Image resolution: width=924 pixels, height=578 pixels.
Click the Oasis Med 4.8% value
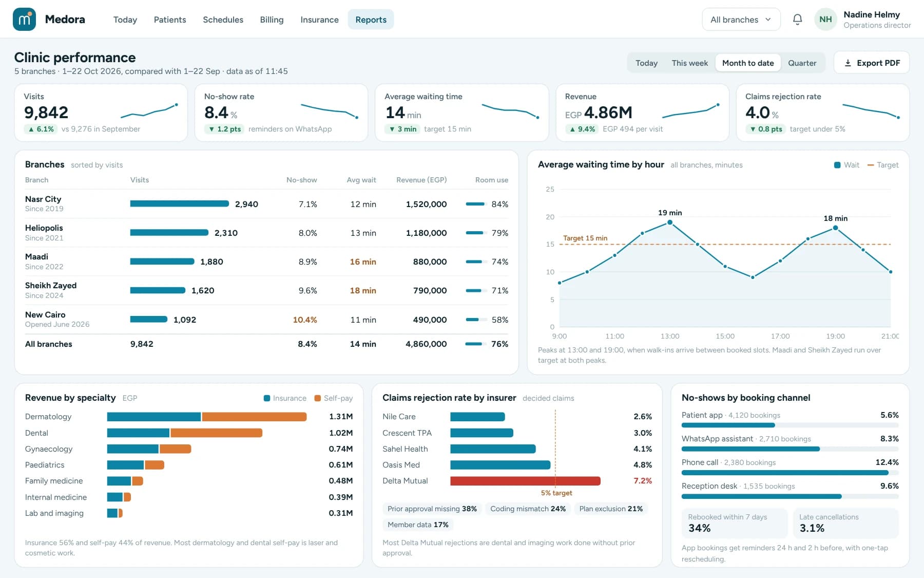pyautogui.click(x=643, y=465)
